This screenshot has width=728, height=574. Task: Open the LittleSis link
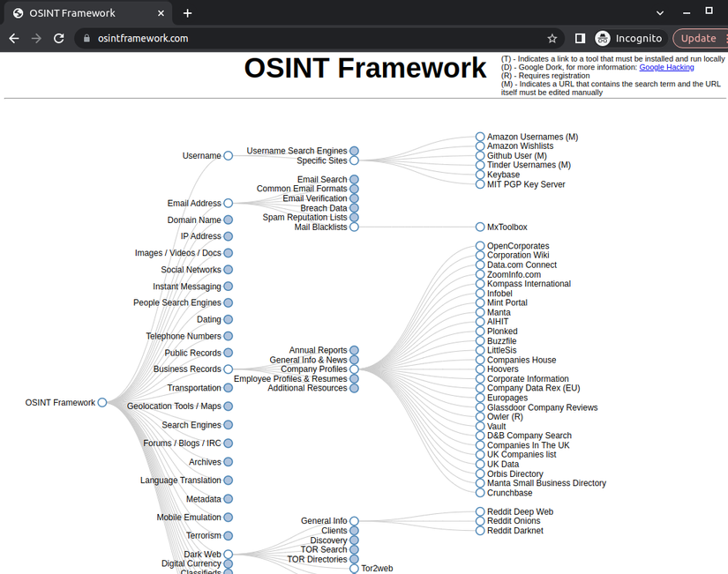[502, 350]
